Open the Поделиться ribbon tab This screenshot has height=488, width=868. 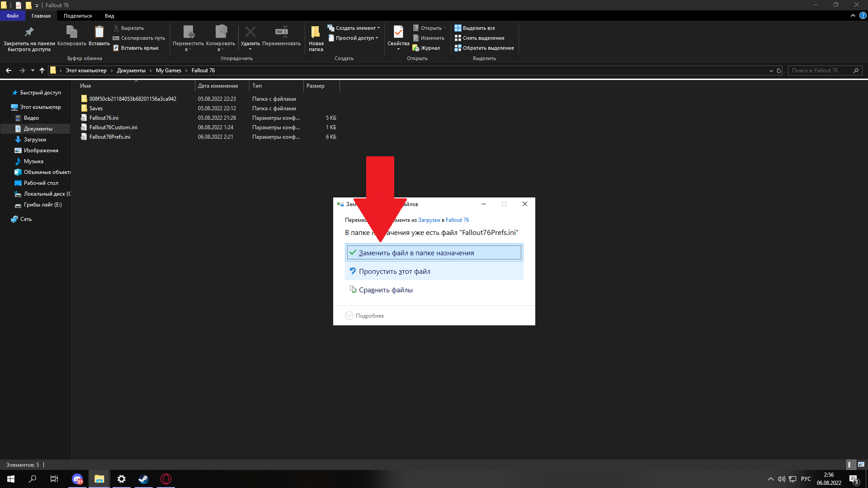coord(77,16)
